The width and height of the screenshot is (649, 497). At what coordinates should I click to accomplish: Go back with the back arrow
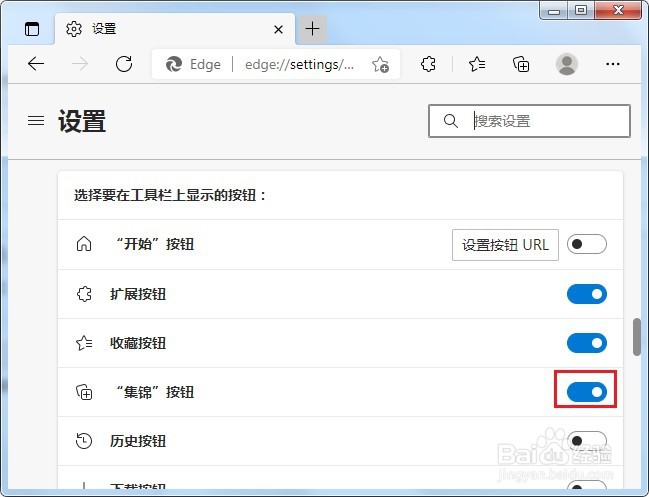tap(36, 64)
